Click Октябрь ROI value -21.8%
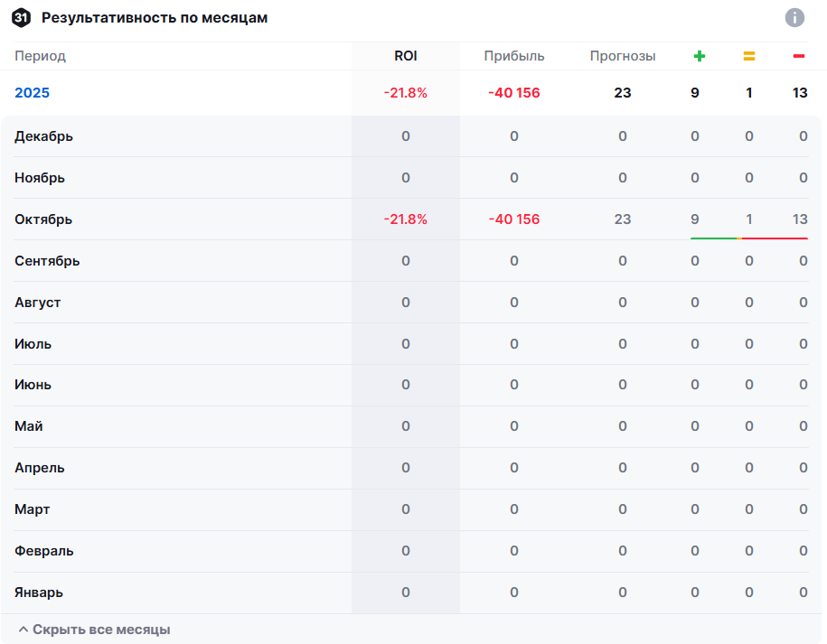Viewport: 827px width, 644px height. coord(405,219)
